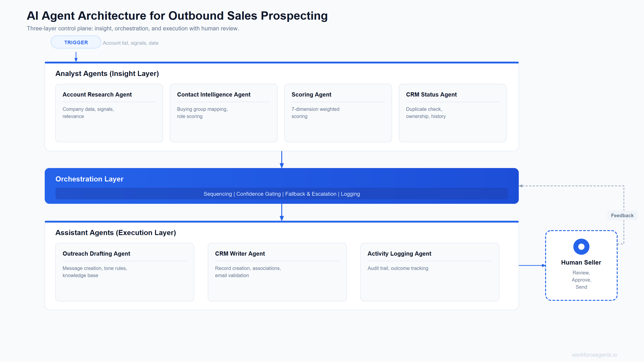Select the Contact Intelligence Agent card

pos(223,113)
